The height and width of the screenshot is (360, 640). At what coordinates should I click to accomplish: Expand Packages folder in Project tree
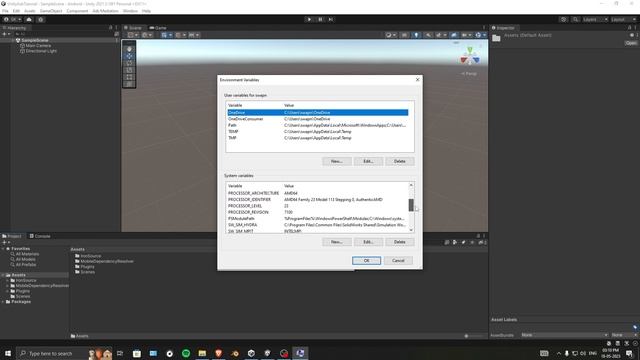[x=3, y=302]
